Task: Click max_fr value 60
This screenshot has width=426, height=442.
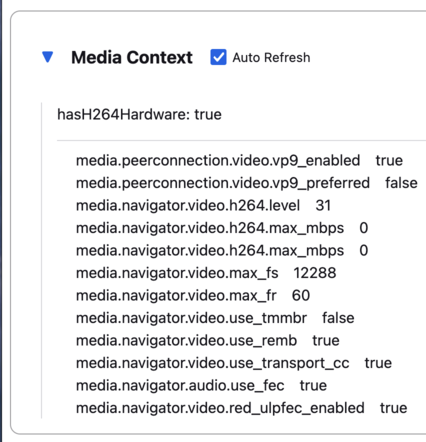Action: (301, 295)
